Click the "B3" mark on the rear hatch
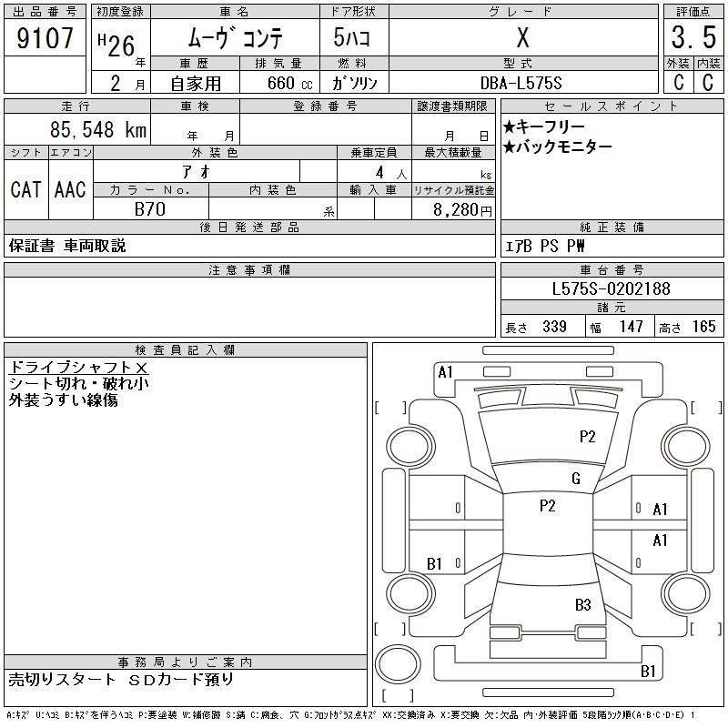Viewport: 728px width, 728px height. pos(582,605)
